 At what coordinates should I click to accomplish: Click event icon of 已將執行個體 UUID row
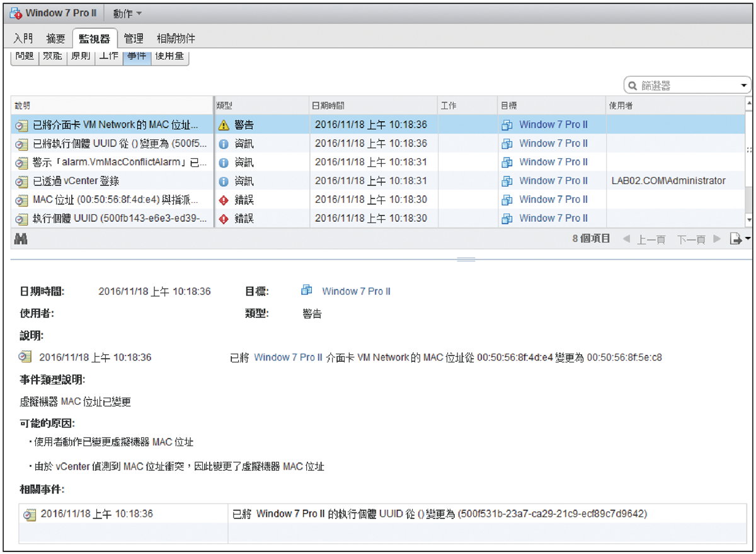click(x=22, y=144)
